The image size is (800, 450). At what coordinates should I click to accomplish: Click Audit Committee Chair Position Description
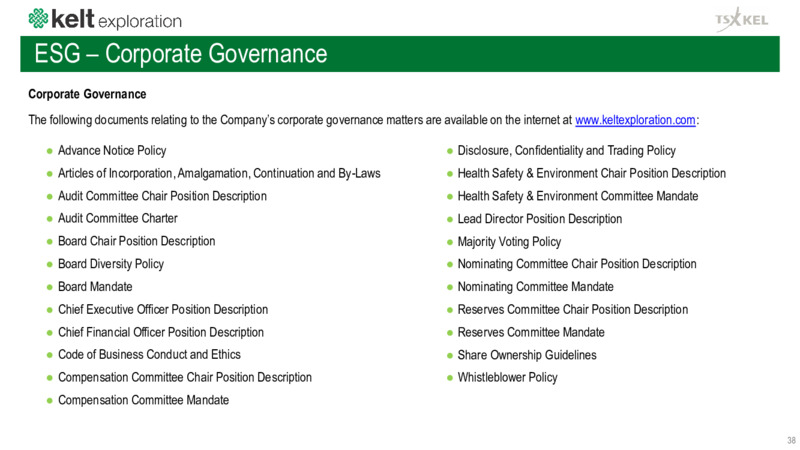click(x=162, y=196)
